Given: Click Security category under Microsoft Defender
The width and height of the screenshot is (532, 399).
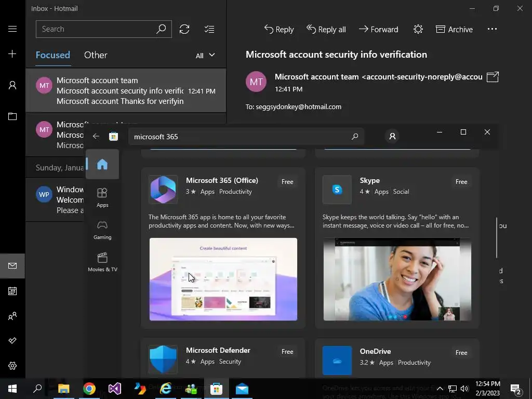Looking at the screenshot, I should coord(230,362).
